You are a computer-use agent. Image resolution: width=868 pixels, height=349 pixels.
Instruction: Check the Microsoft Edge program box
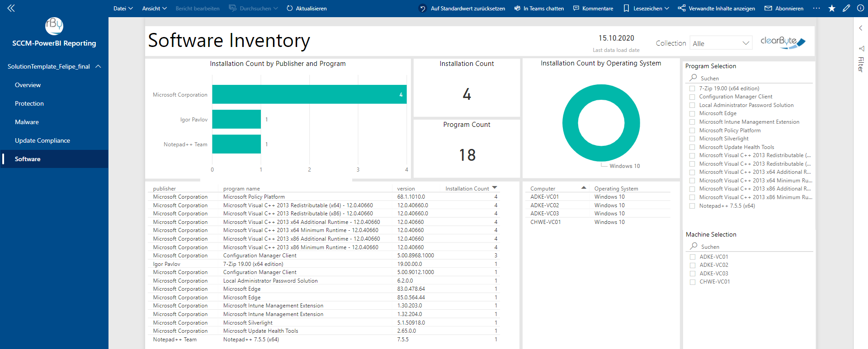(x=692, y=113)
